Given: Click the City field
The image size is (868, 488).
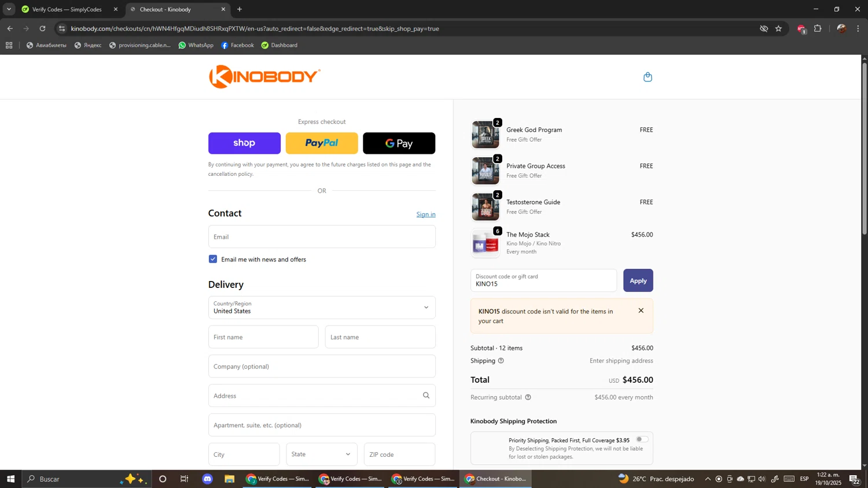Looking at the screenshot, I should (x=244, y=454).
